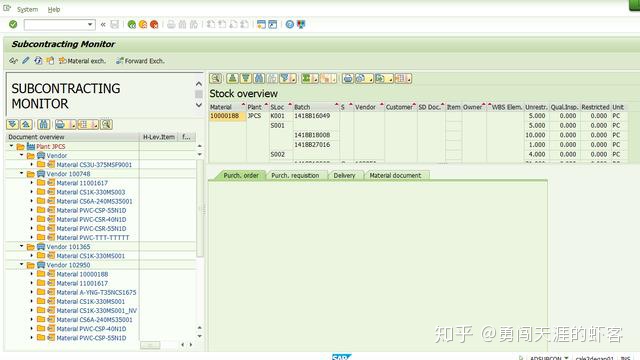
Task: Click down arrow of header text scrollbar
Action: [x=199, y=105]
